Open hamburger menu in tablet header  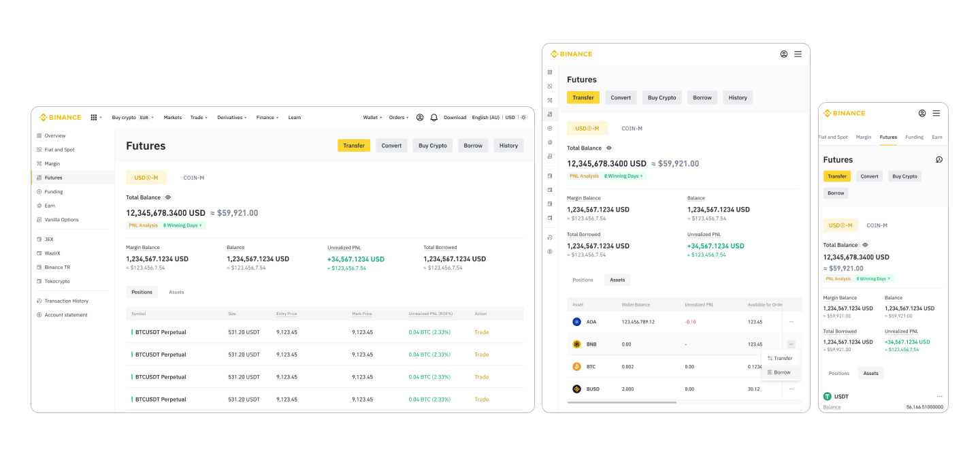(x=798, y=54)
